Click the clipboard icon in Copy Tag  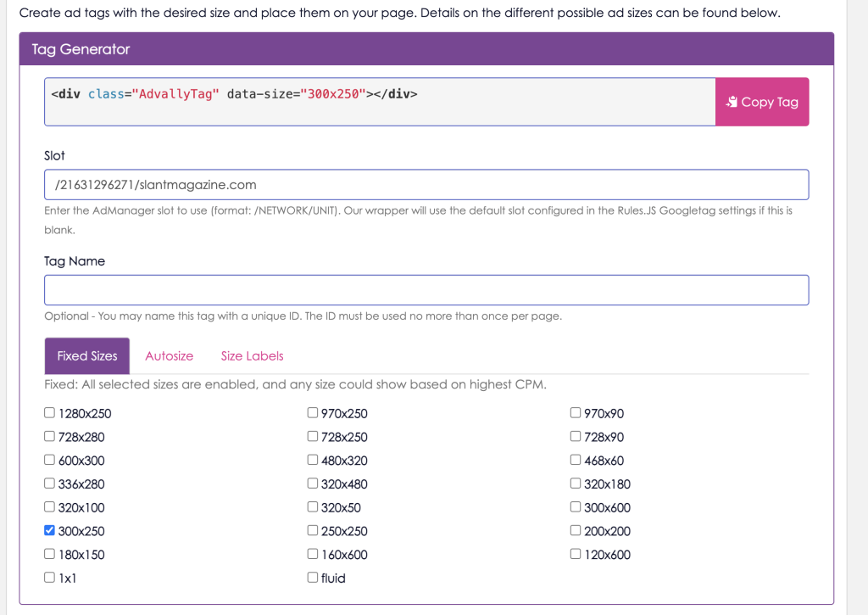click(x=732, y=102)
